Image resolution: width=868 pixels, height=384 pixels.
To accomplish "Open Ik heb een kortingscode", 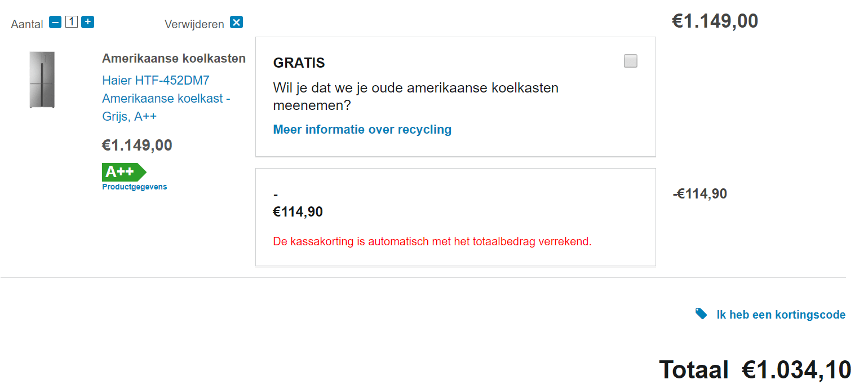I will pos(781,315).
